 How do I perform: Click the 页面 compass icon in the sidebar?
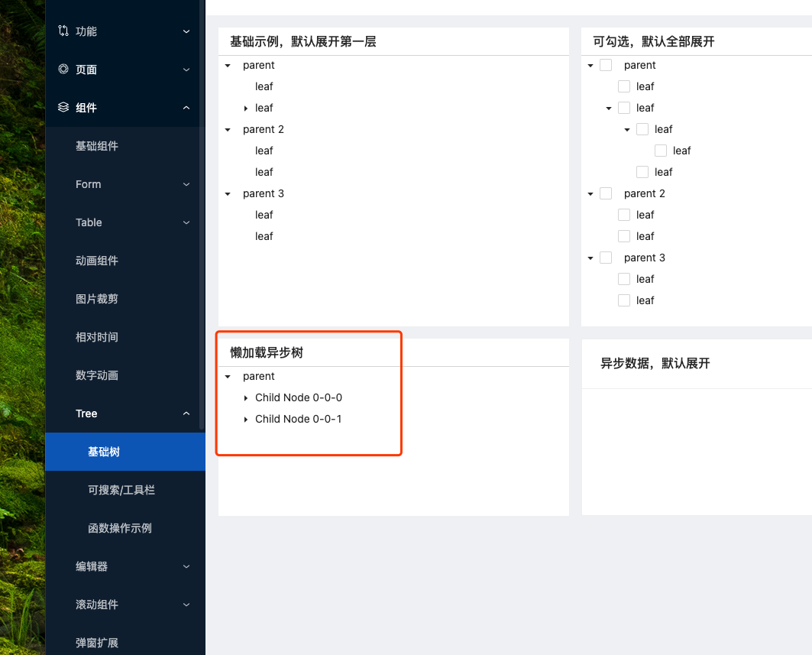pyautogui.click(x=63, y=70)
